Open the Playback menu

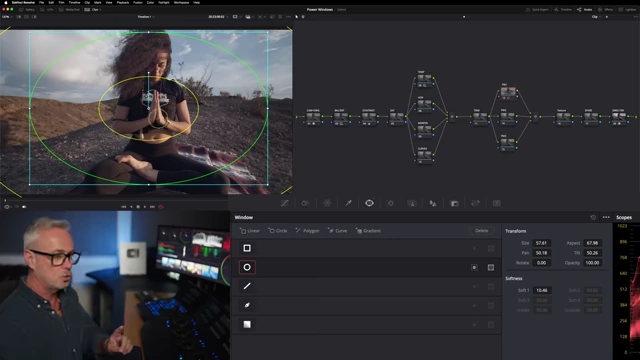coord(123,2)
